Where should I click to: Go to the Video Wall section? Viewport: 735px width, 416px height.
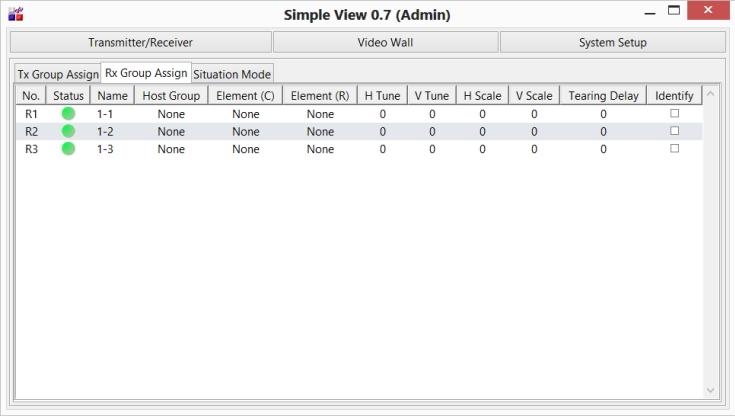[x=385, y=42]
